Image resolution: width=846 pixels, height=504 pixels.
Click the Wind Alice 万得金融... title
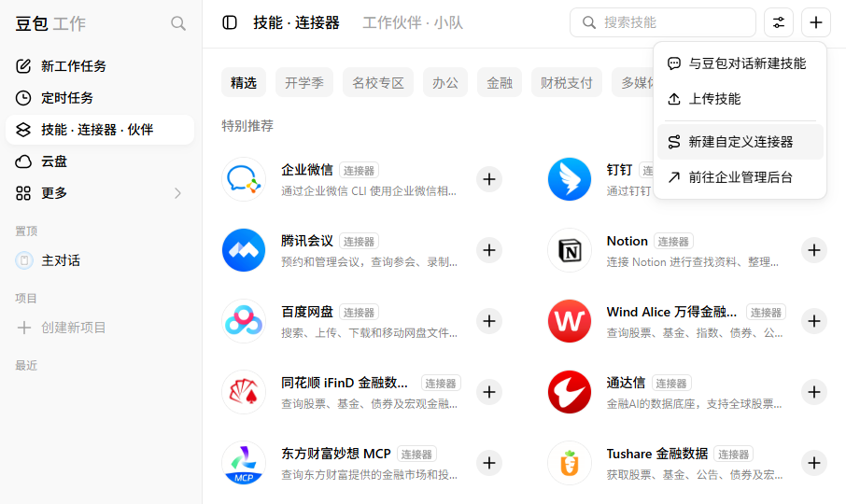671,312
